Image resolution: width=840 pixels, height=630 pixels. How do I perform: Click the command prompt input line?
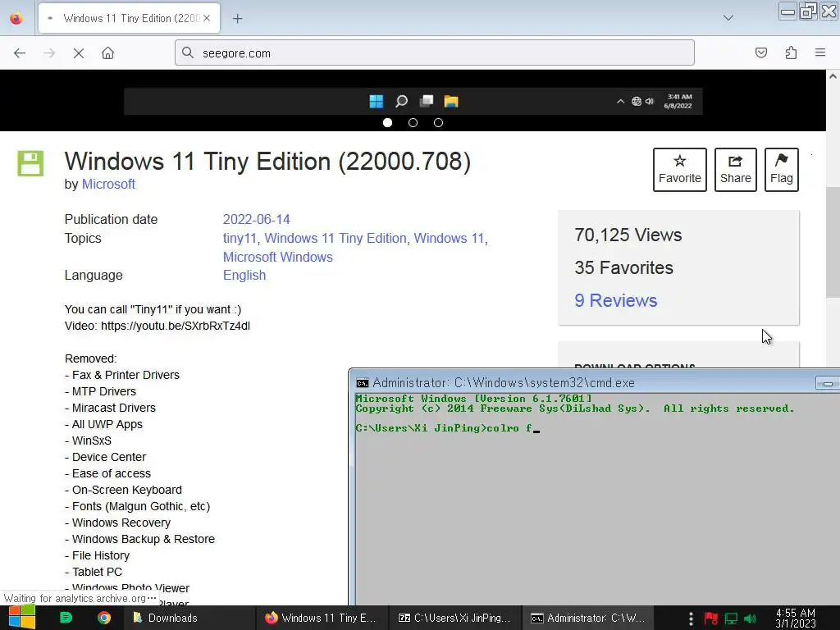[x=447, y=428]
